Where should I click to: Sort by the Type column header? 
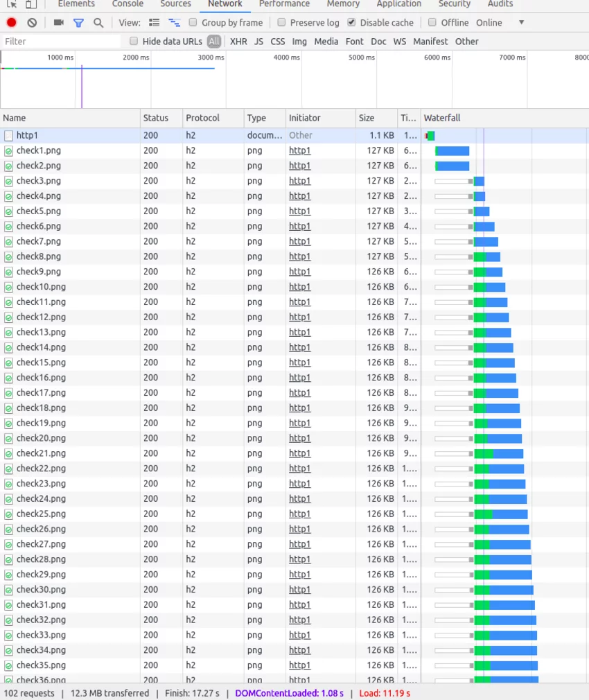tap(265, 118)
